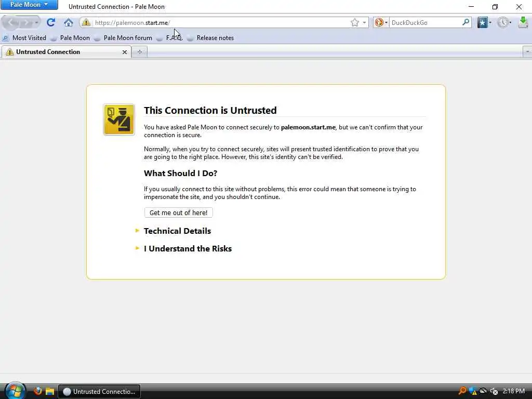532x399 pixels.
Task: Open a new tab with the plus button
Action: tap(139, 52)
